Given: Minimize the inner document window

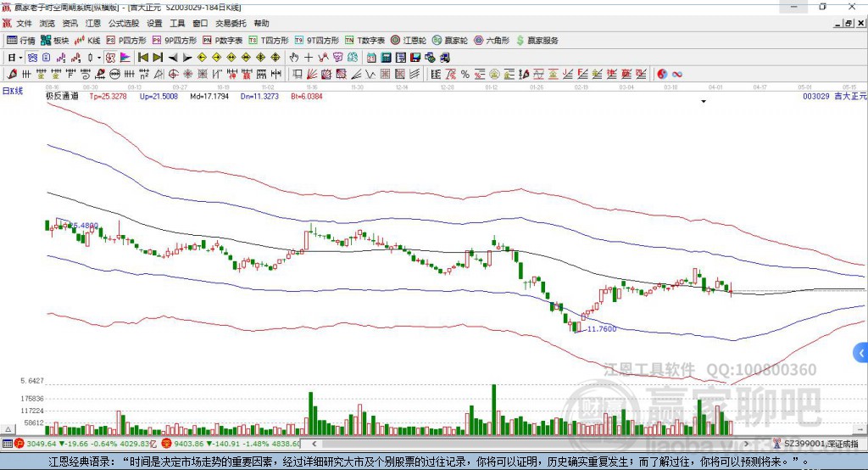Looking at the screenshot, I should [838, 23].
